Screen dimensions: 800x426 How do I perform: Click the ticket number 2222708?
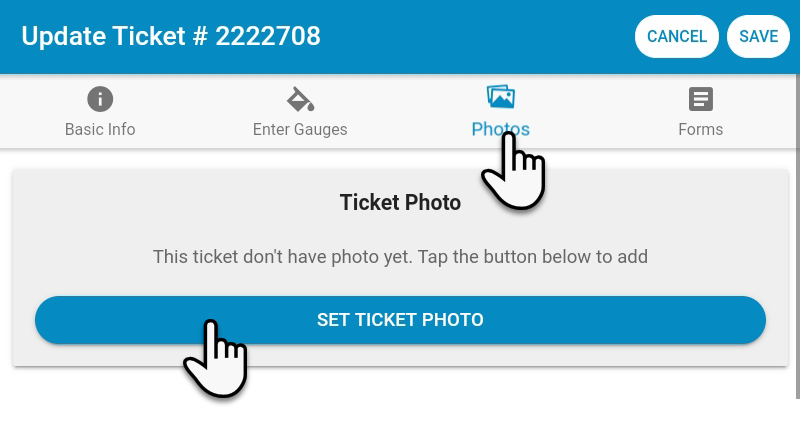point(268,36)
